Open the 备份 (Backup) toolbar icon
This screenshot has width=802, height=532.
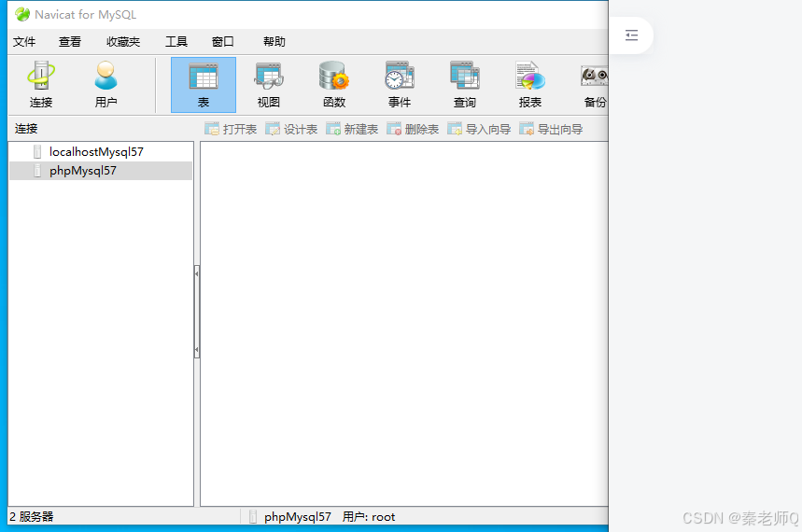593,84
